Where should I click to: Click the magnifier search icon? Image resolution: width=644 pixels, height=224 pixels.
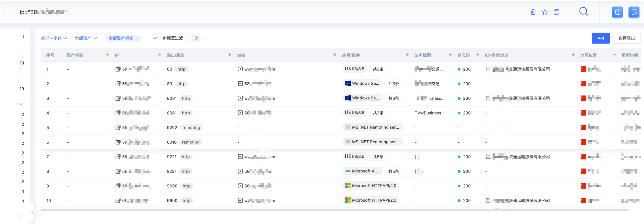583,12
